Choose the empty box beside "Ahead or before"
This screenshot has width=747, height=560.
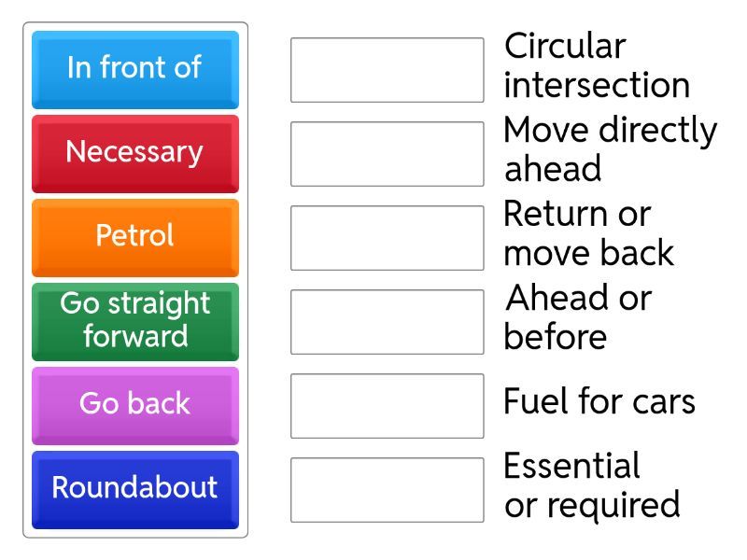387,322
